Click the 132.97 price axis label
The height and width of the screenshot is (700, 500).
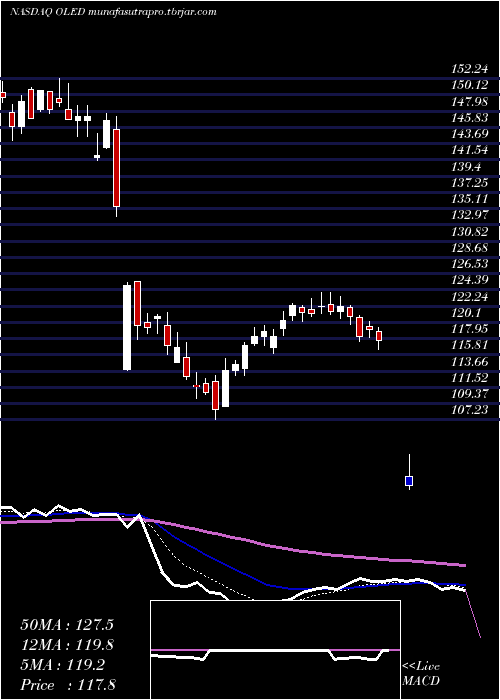tap(469, 215)
